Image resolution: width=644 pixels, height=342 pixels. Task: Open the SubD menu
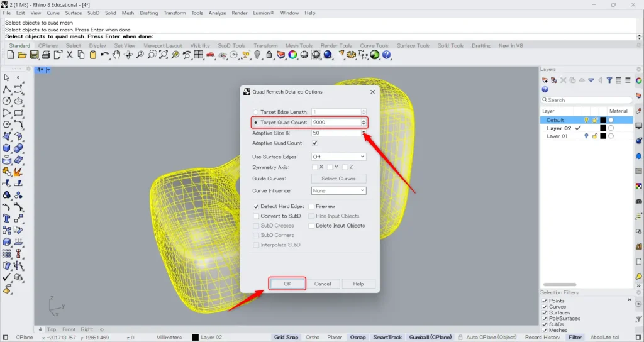click(x=93, y=13)
